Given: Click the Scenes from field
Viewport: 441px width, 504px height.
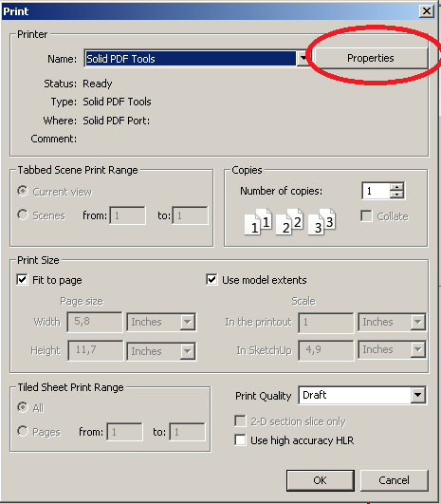Looking at the screenshot, I should [x=127, y=215].
